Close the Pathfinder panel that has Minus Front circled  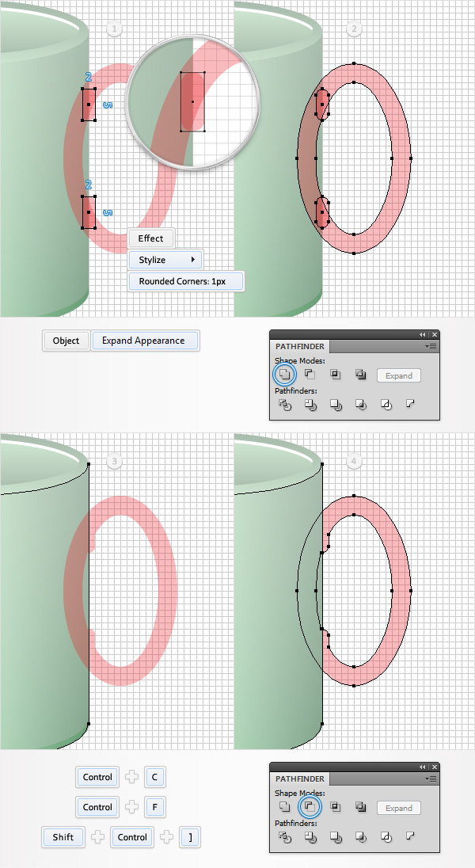[435, 767]
